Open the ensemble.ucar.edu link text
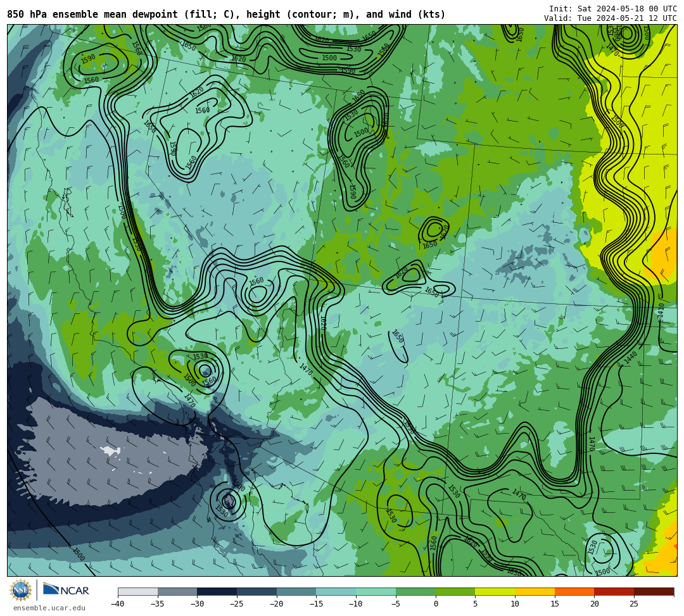The height and width of the screenshot is (616, 684). (x=49, y=608)
